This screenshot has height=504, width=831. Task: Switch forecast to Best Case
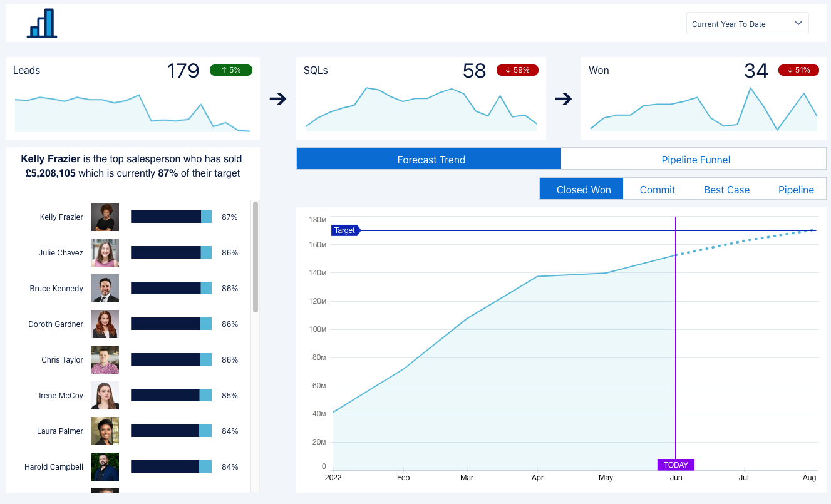[726, 190]
